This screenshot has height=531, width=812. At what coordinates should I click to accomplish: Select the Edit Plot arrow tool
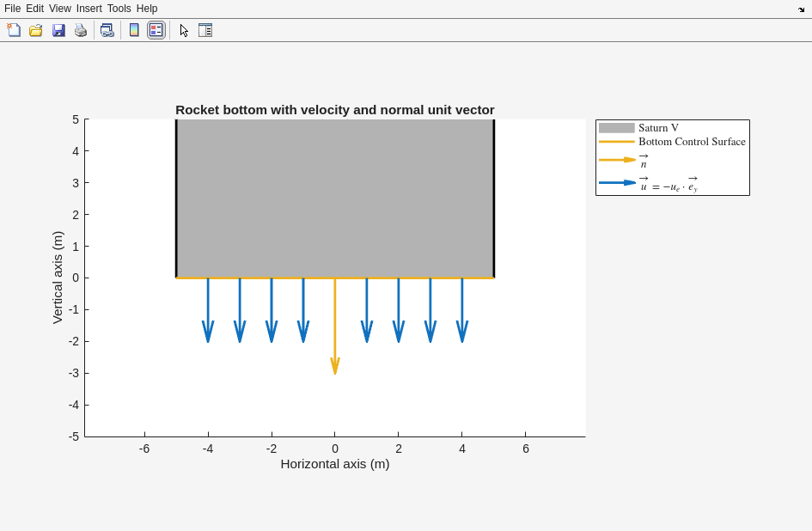[184, 30]
